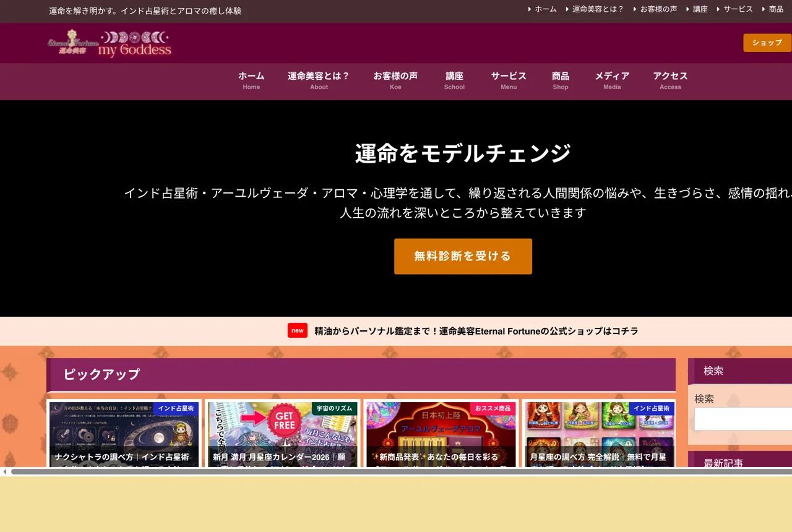Click インド占星術 tag on 月星座 card
The height and width of the screenshot is (532, 792).
point(652,408)
